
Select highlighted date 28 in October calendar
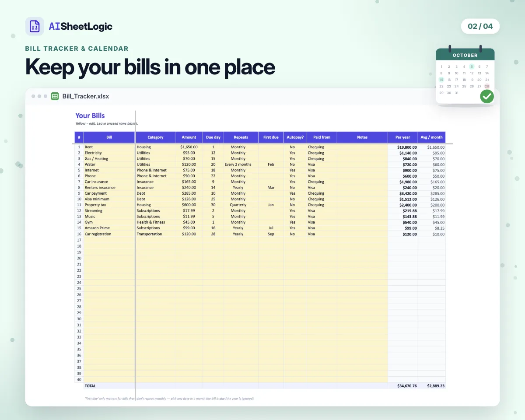pyautogui.click(x=487, y=86)
